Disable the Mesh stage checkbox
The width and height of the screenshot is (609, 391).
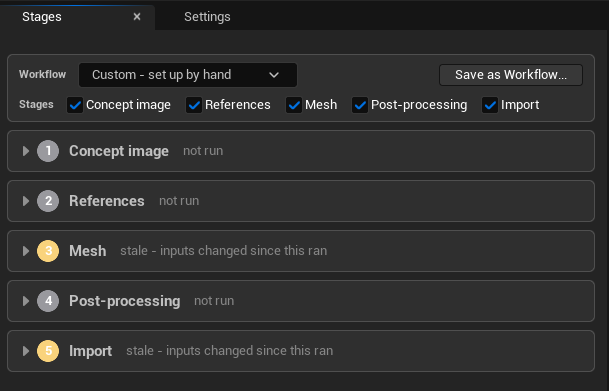pos(294,105)
